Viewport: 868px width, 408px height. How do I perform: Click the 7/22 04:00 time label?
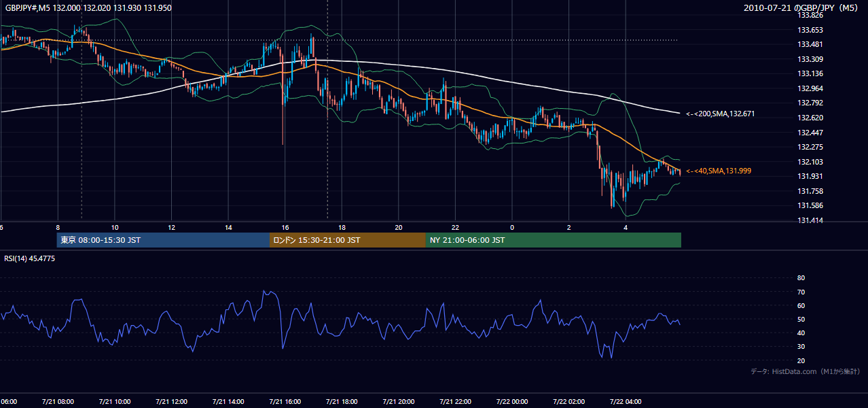[x=625, y=402]
